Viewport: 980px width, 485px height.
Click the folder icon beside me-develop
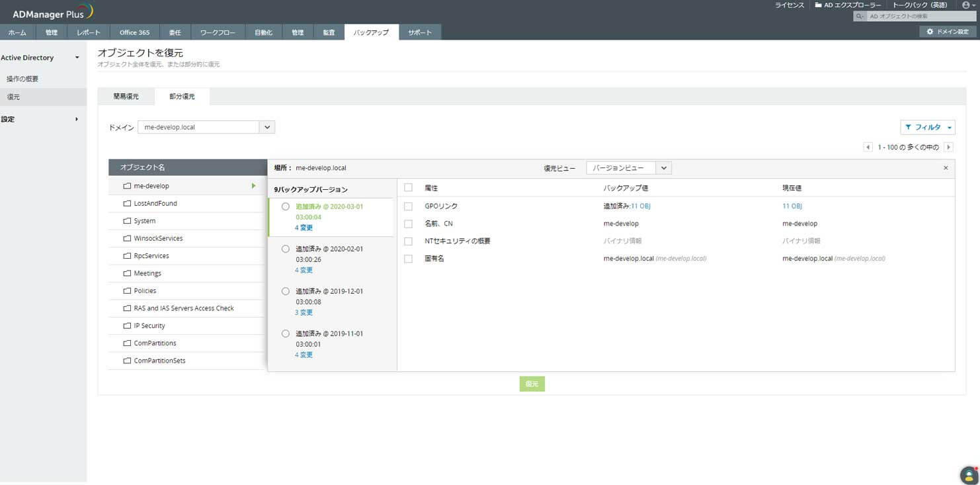click(127, 186)
